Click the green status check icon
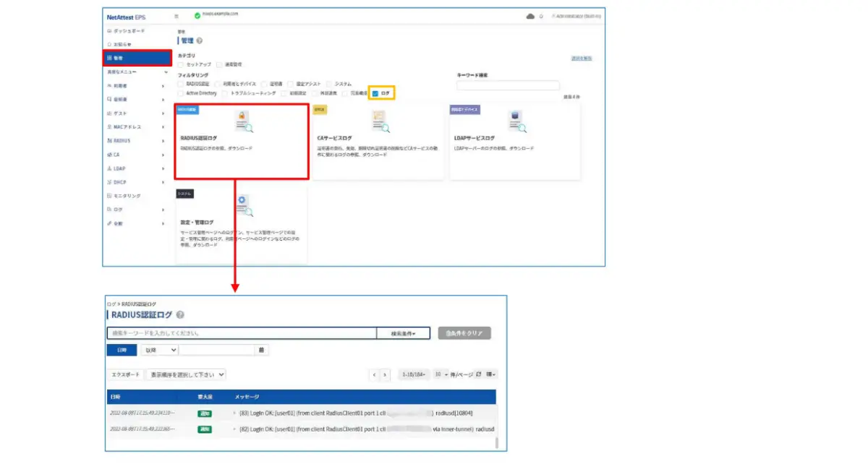Viewport: 868px width, 469px height. pyautogui.click(x=197, y=15)
